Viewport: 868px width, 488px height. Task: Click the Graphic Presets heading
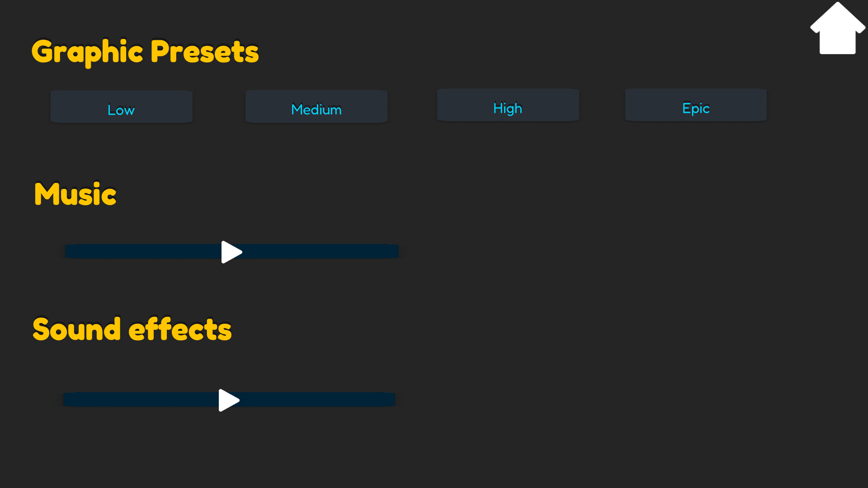coord(145,52)
